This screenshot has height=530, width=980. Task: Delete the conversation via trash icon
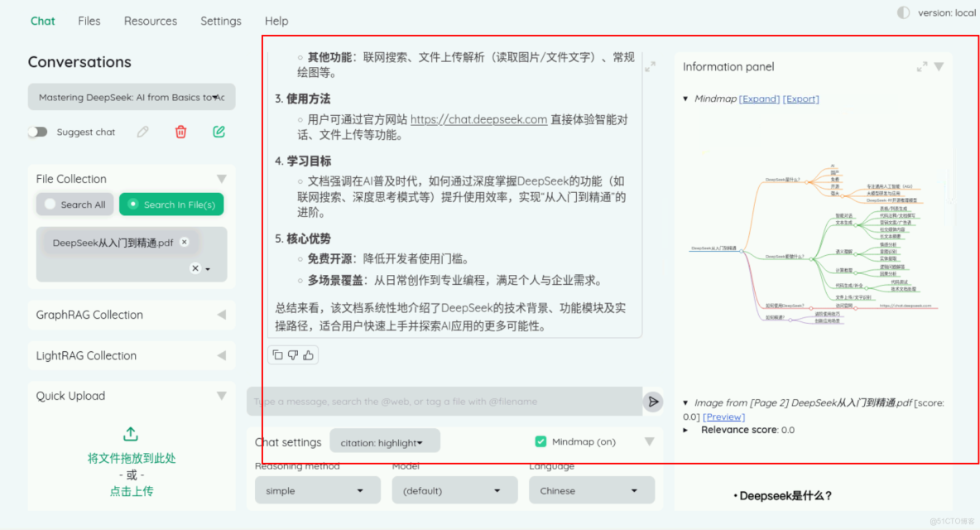coord(180,131)
